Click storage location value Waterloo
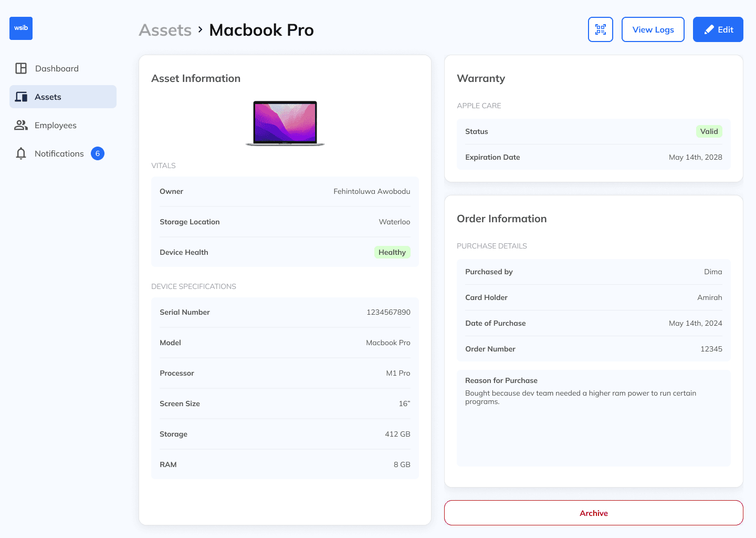This screenshot has width=756, height=538. coord(395,222)
